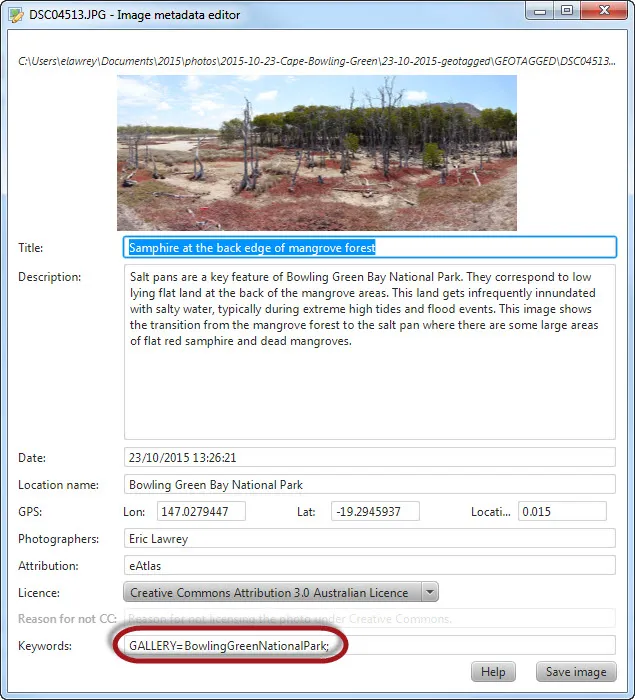
Task: Click the mangrove photo preview thumbnail
Action: (317, 153)
